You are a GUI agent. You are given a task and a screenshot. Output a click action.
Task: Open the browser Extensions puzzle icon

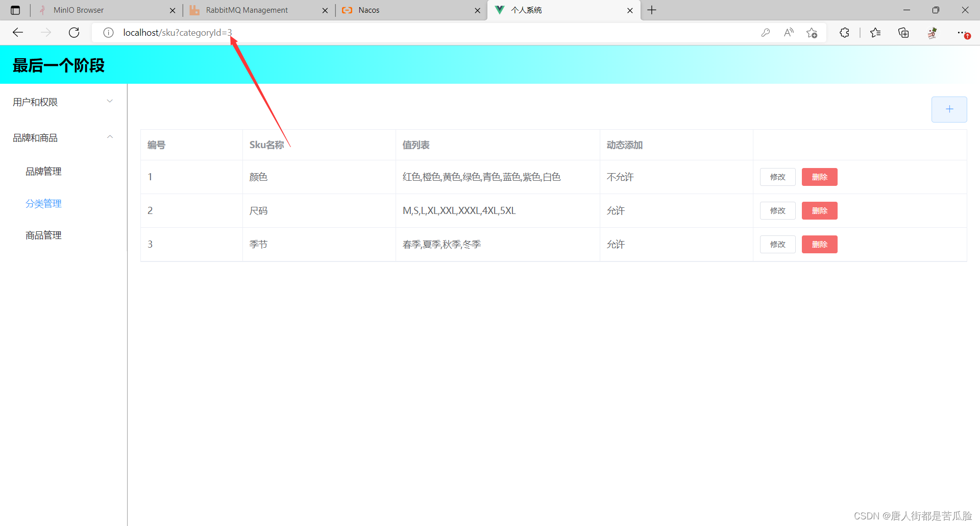click(845, 33)
